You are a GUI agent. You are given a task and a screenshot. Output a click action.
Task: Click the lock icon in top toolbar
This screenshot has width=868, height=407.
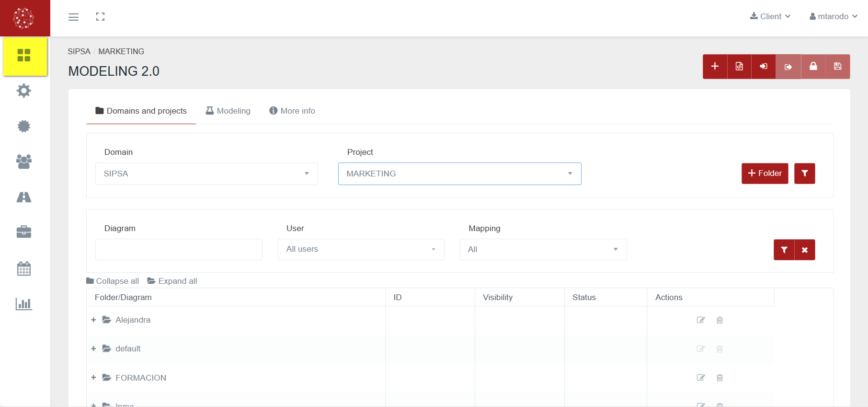click(813, 67)
